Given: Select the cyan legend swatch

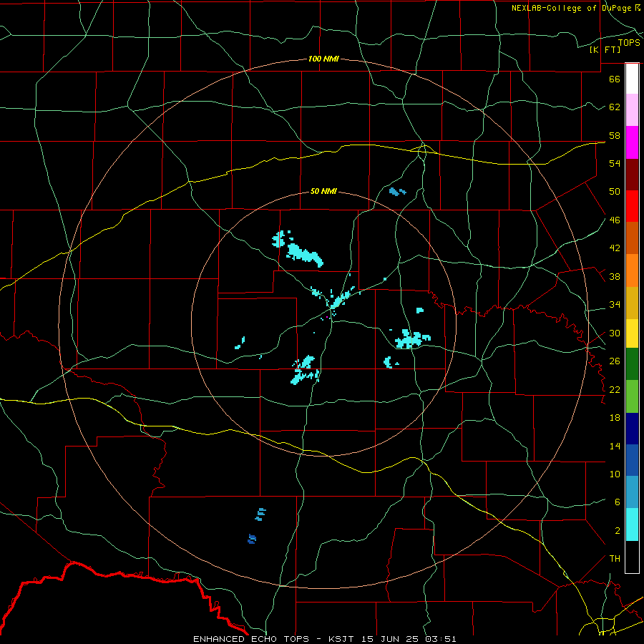Looking at the screenshot, I should click(632, 525).
